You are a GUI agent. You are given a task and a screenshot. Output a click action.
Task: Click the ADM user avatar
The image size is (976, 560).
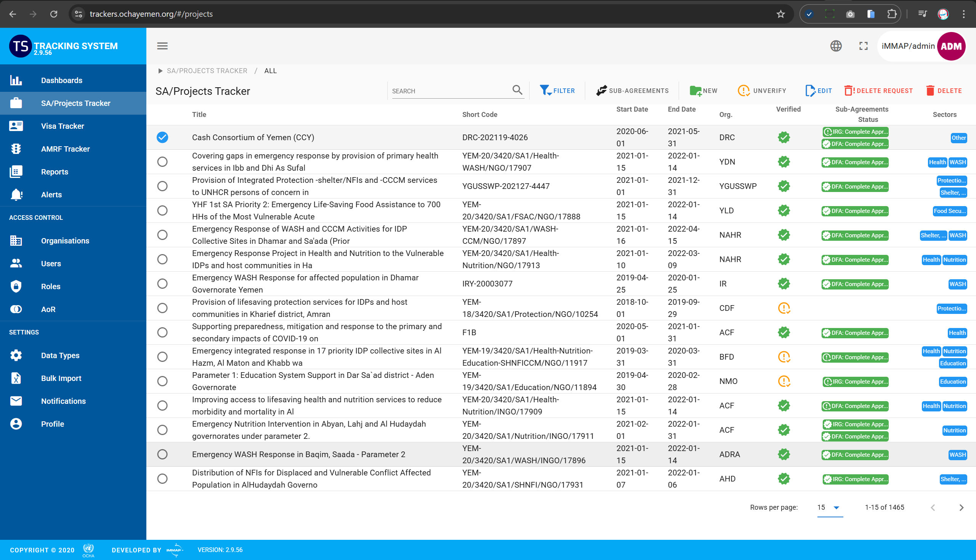[x=951, y=46]
